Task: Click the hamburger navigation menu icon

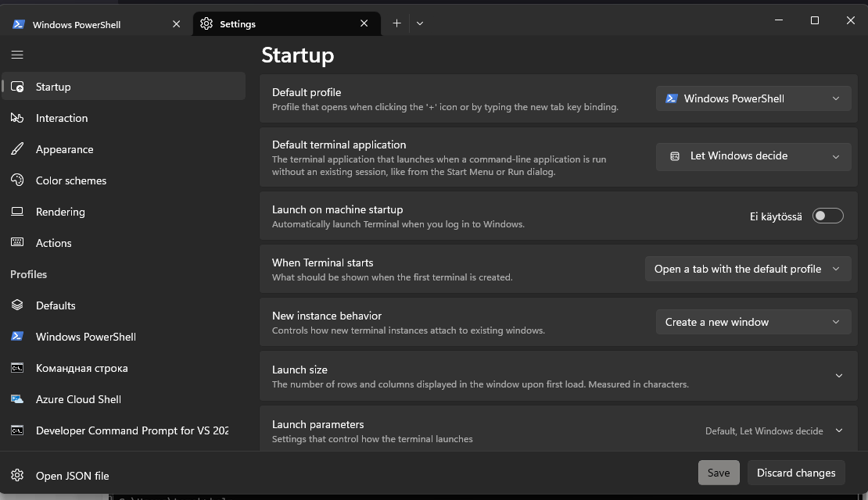Action: 17,55
